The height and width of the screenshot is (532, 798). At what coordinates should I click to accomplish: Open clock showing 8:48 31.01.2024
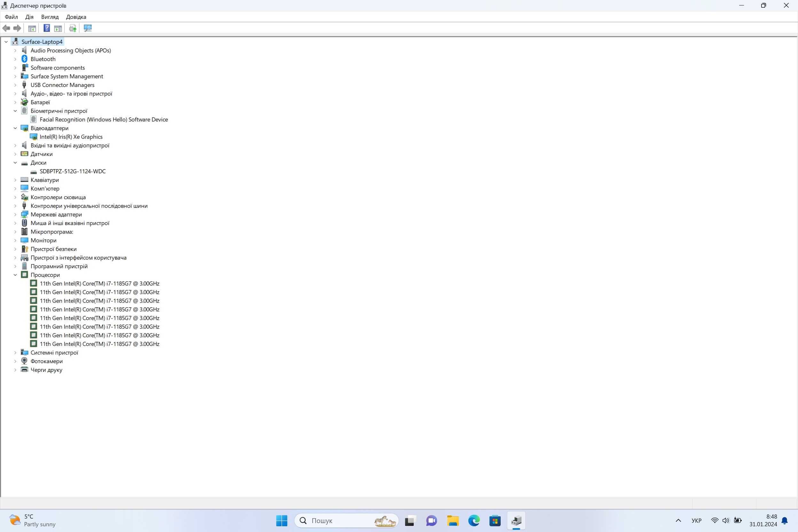point(763,520)
